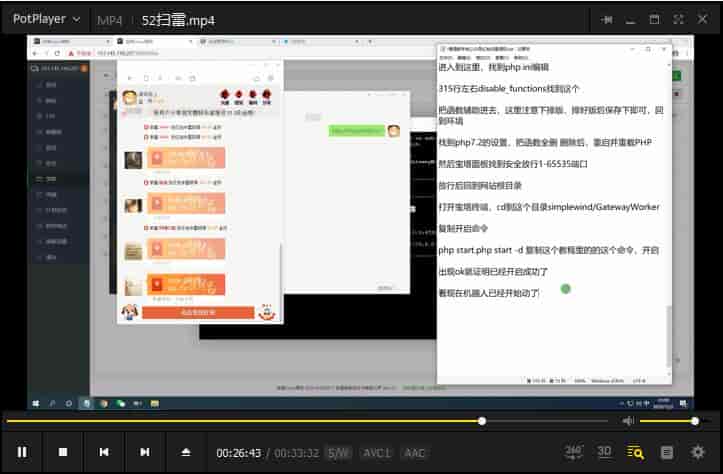Skip to the next file
This screenshot has height=474, width=723.
click(145, 452)
